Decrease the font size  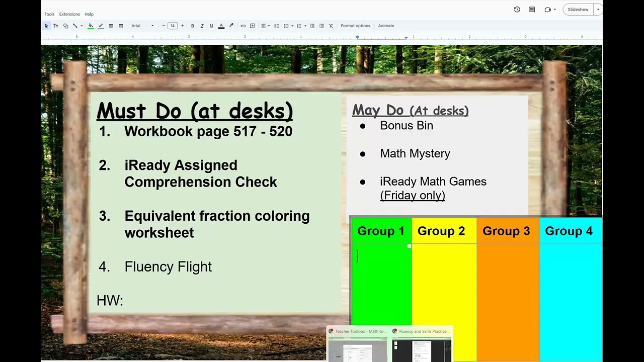coord(164,26)
